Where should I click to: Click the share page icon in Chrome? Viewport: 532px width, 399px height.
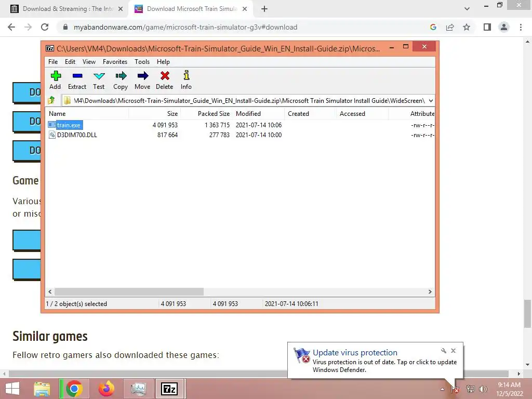click(450, 27)
